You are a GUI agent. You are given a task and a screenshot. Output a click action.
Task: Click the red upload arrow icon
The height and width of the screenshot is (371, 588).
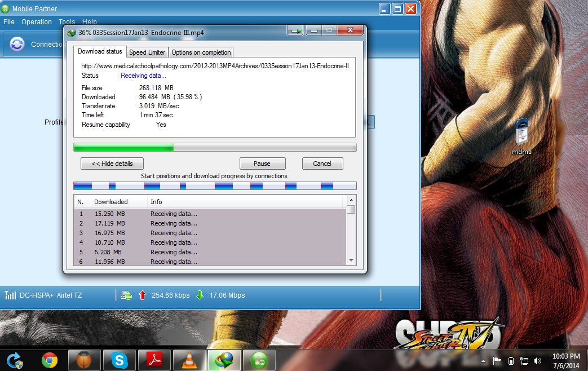(142, 295)
